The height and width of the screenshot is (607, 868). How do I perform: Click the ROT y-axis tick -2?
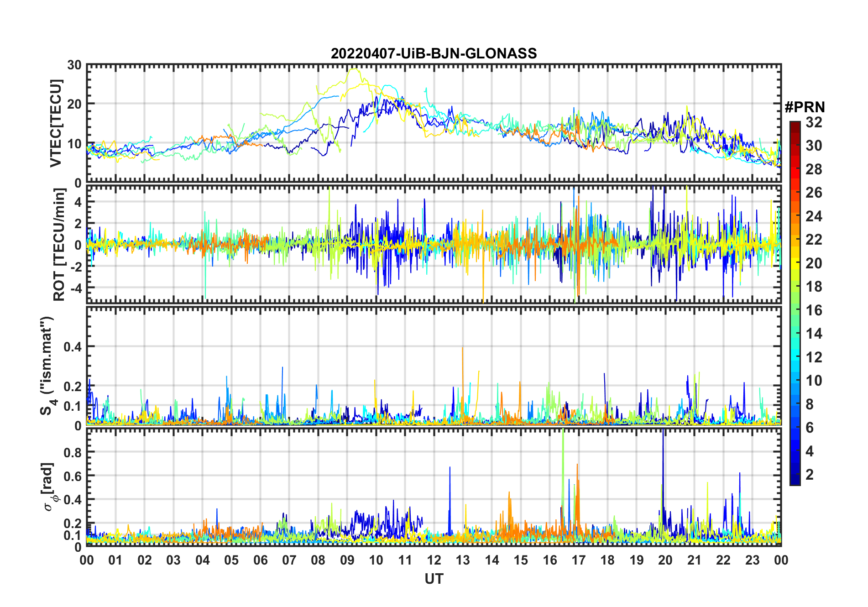pyautogui.click(x=76, y=267)
